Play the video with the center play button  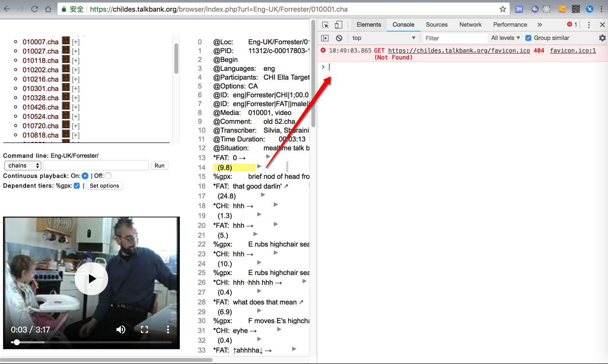click(91, 279)
